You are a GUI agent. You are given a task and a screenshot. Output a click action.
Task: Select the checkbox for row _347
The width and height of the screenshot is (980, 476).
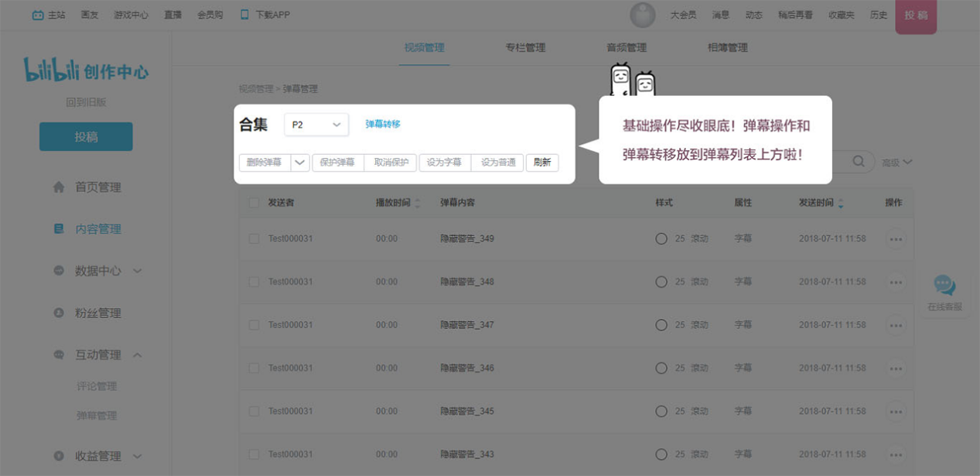254,325
